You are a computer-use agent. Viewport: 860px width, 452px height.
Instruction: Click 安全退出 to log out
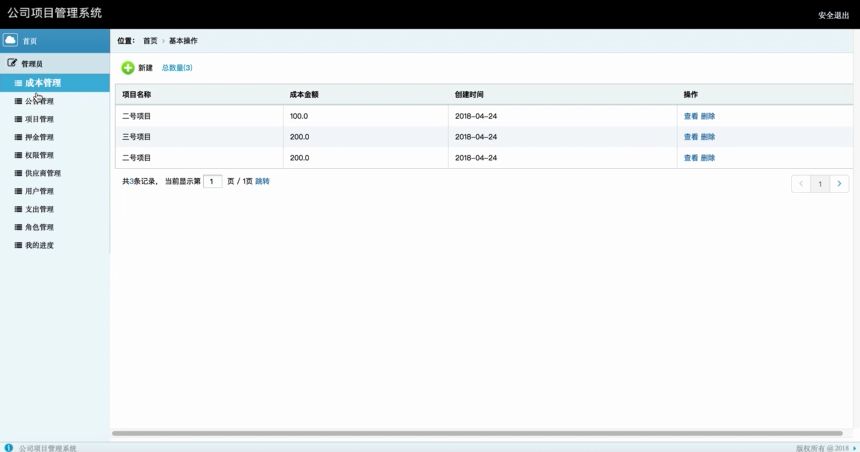click(x=833, y=15)
